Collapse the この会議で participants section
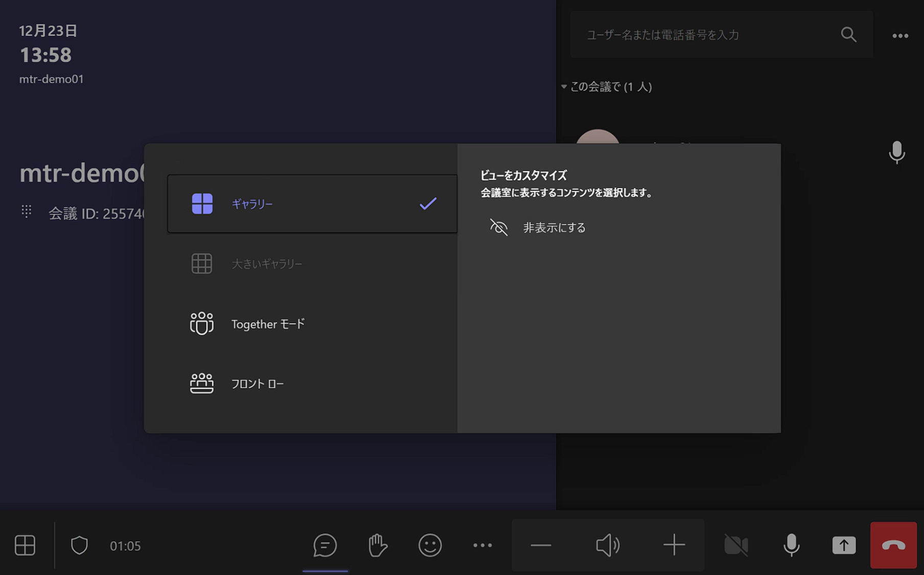Viewport: 924px width, 575px height. 564,86
